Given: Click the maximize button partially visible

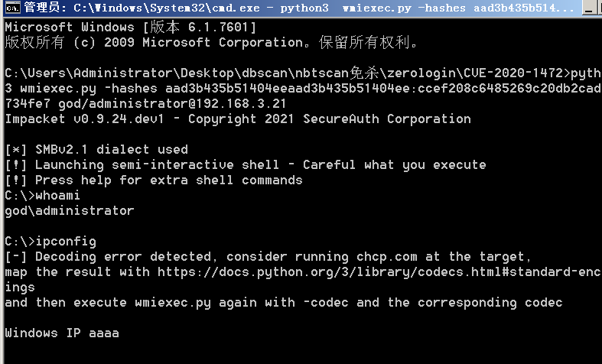Looking at the screenshot, I should tap(600, 8).
